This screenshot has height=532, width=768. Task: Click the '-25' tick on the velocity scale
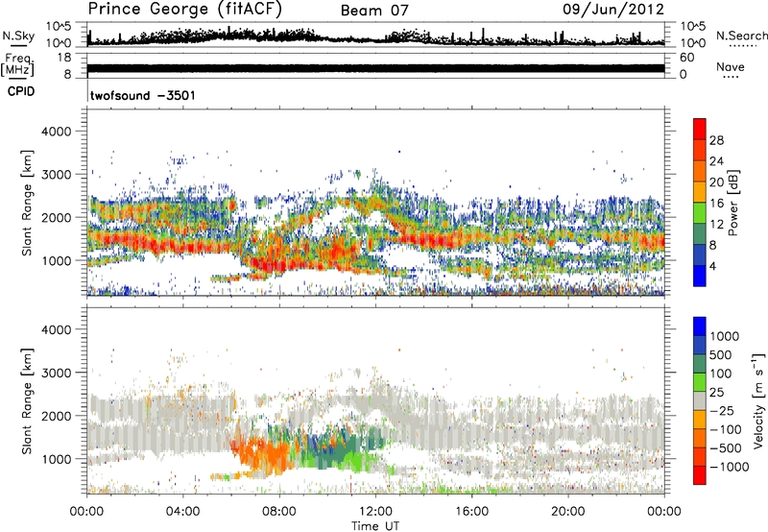pyautogui.click(x=722, y=411)
